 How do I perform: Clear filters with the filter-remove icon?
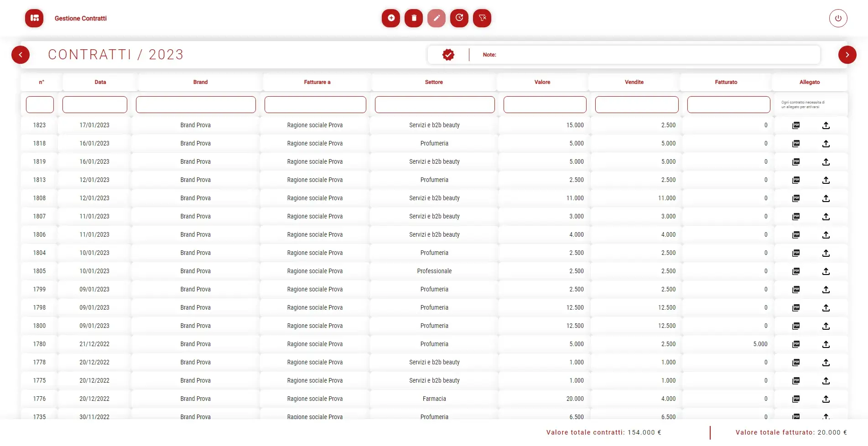tap(482, 18)
